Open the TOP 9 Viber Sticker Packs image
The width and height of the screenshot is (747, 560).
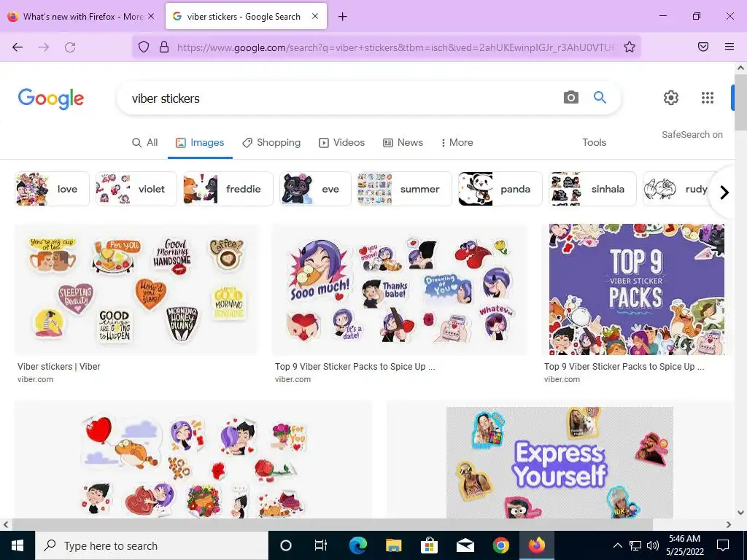(x=636, y=289)
